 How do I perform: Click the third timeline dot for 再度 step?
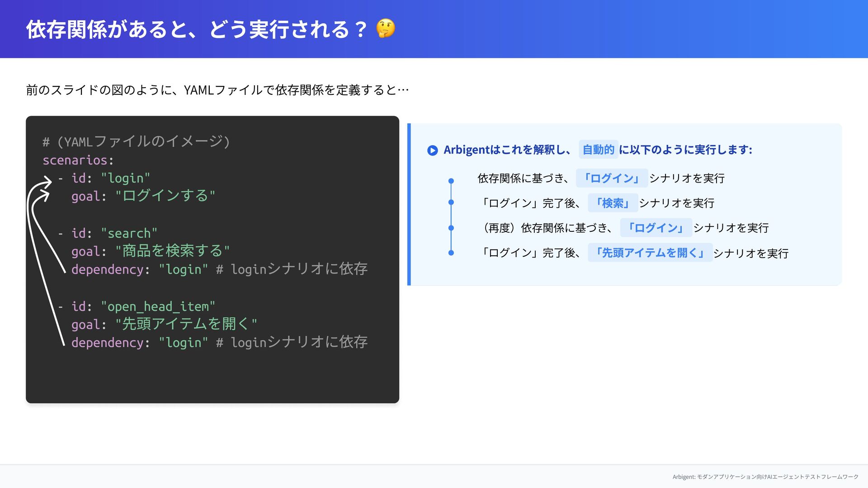(x=451, y=228)
